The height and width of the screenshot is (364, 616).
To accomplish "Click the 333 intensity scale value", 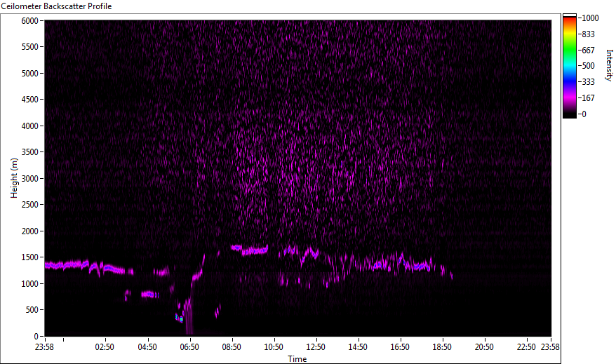I will tap(588, 82).
